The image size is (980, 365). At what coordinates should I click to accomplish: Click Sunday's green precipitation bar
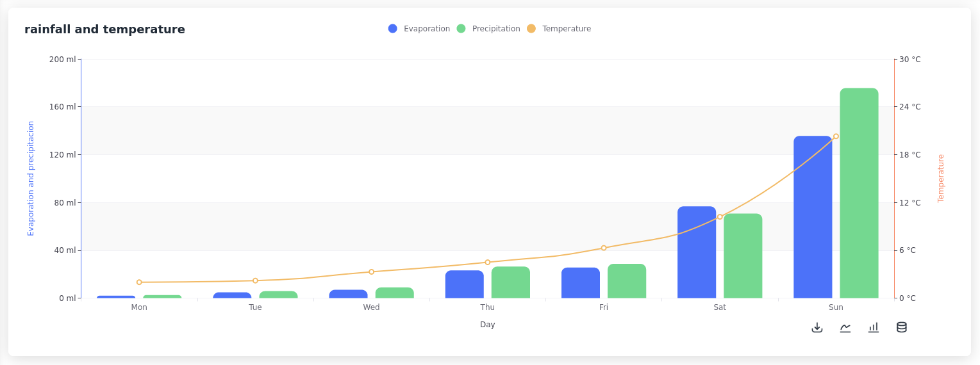pos(859,192)
